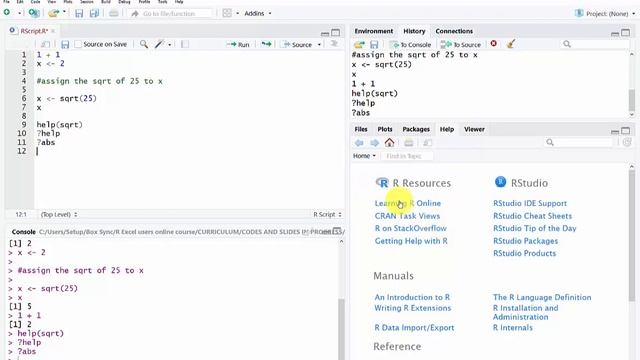The image size is (640, 360).
Task: Open the RStudio Cheat Sheets link
Action: [x=532, y=216]
